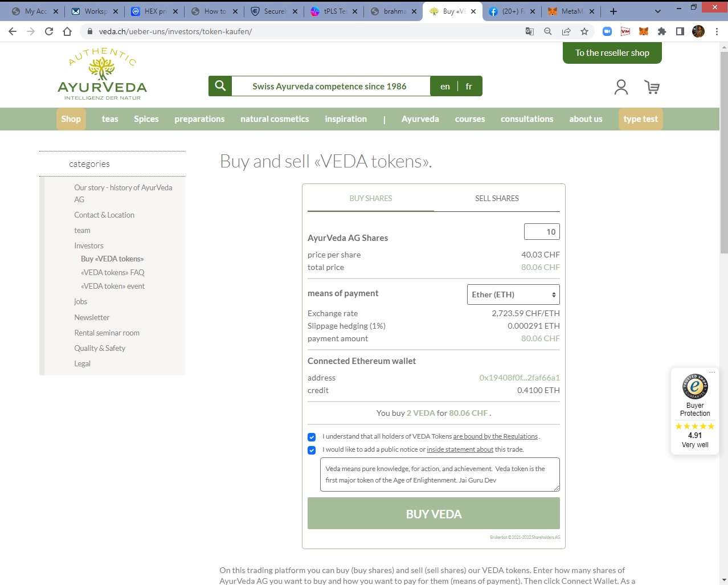Open a new browser tab
The height and width of the screenshot is (585, 728).
(614, 11)
